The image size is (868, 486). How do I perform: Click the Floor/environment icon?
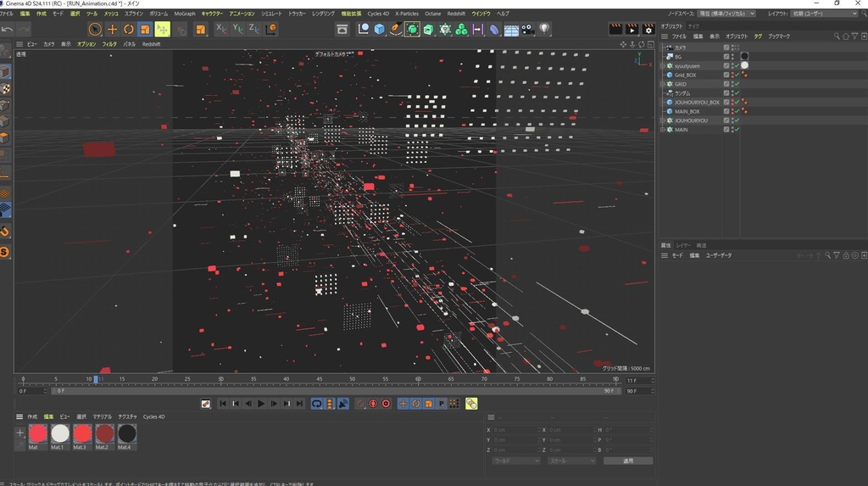point(511,30)
